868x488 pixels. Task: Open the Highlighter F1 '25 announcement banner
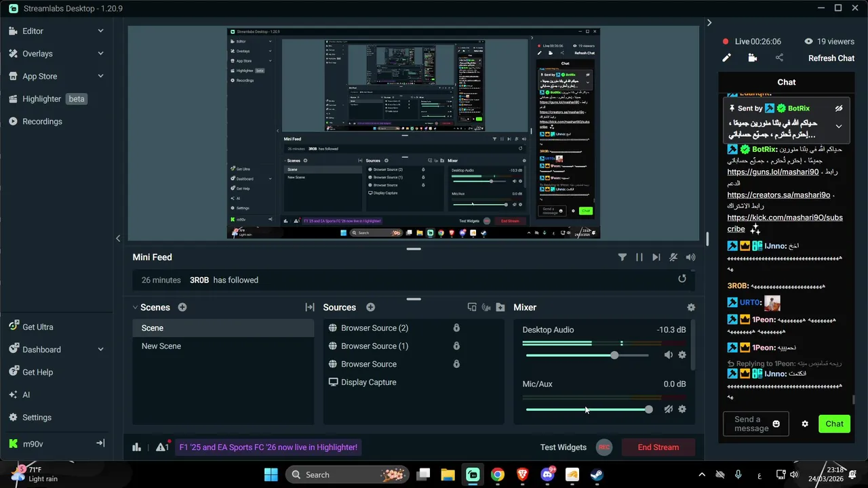coord(268,447)
